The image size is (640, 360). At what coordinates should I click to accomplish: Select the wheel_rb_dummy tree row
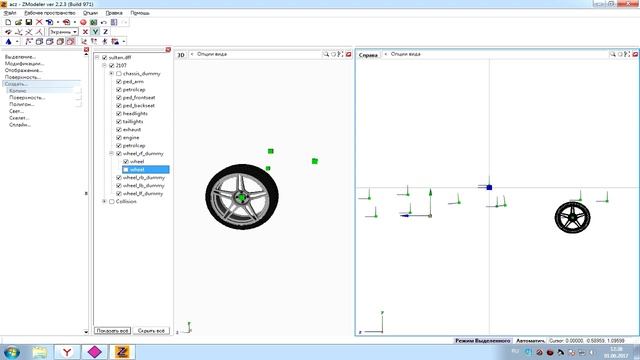point(143,178)
